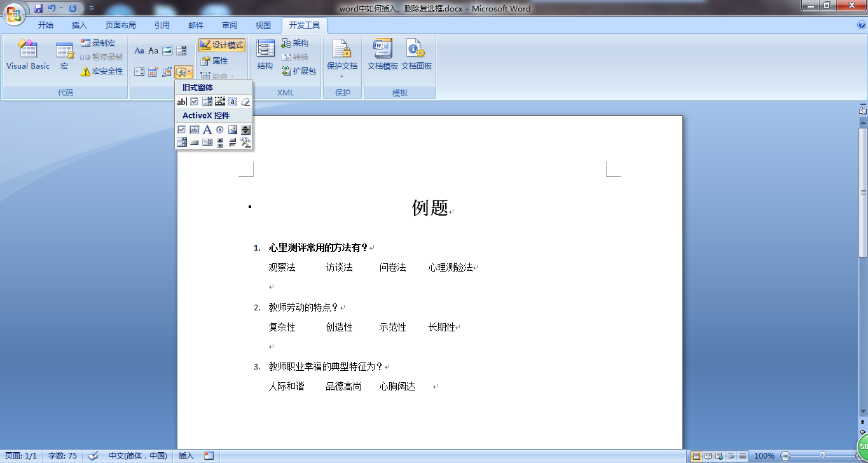Screen dimensions: 868x463
Task: Open 文档模板 document template dialog
Action: [x=382, y=55]
